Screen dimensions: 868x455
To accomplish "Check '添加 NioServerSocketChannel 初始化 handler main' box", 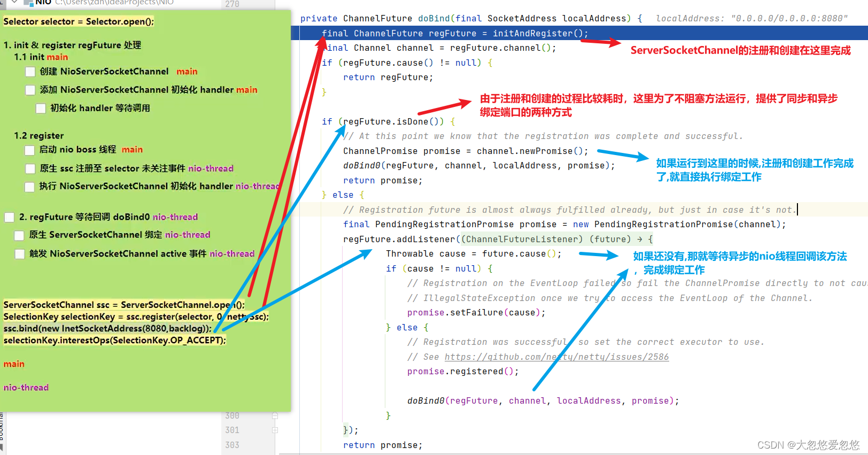I will 30,90.
